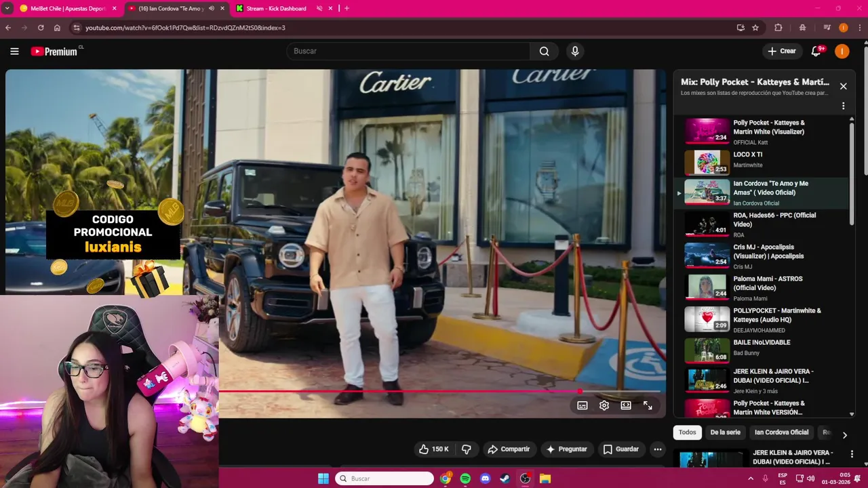Open browser media controls icon
The height and width of the screenshot is (488, 868).
point(827,28)
